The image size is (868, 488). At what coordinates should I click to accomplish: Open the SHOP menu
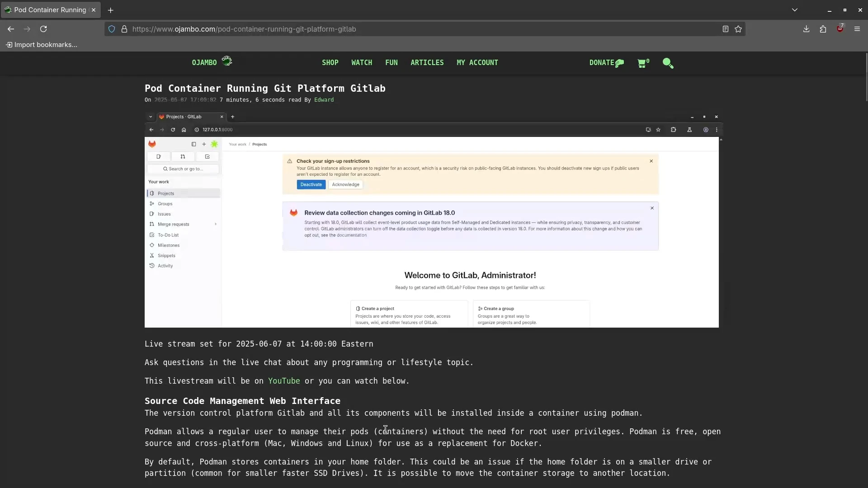330,63
